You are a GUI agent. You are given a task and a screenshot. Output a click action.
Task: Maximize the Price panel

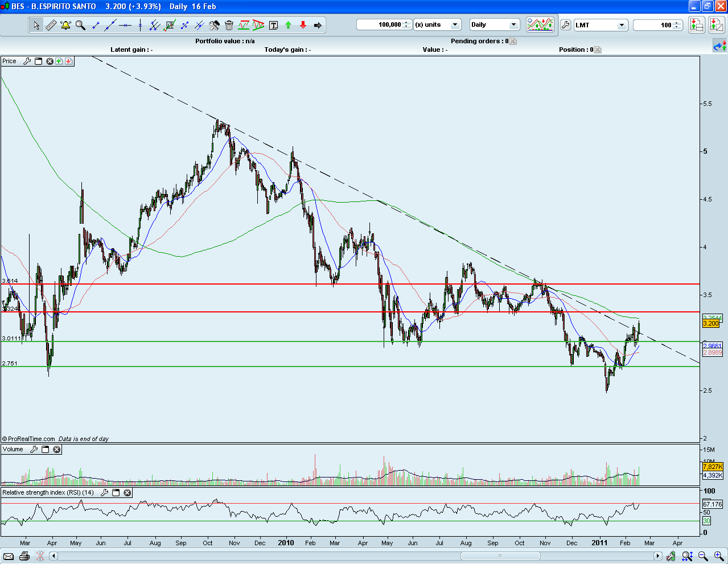point(39,61)
